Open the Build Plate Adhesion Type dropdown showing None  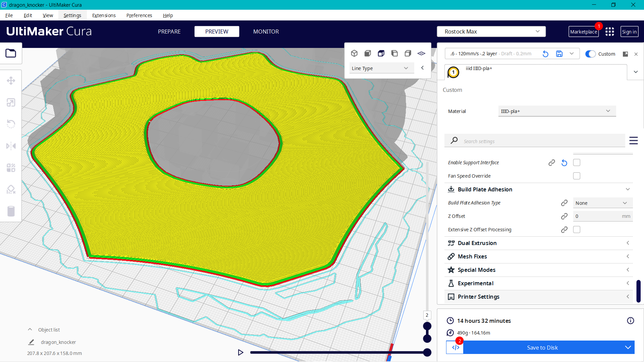click(602, 203)
